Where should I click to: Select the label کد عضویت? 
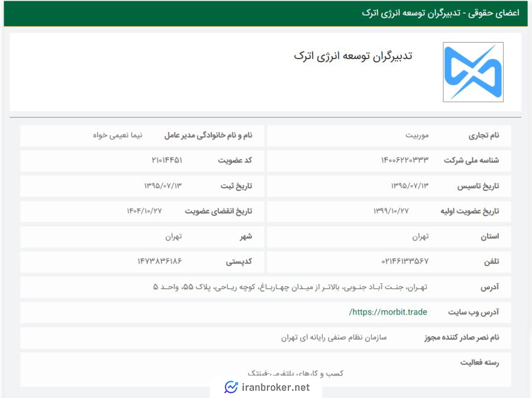[x=235, y=160]
